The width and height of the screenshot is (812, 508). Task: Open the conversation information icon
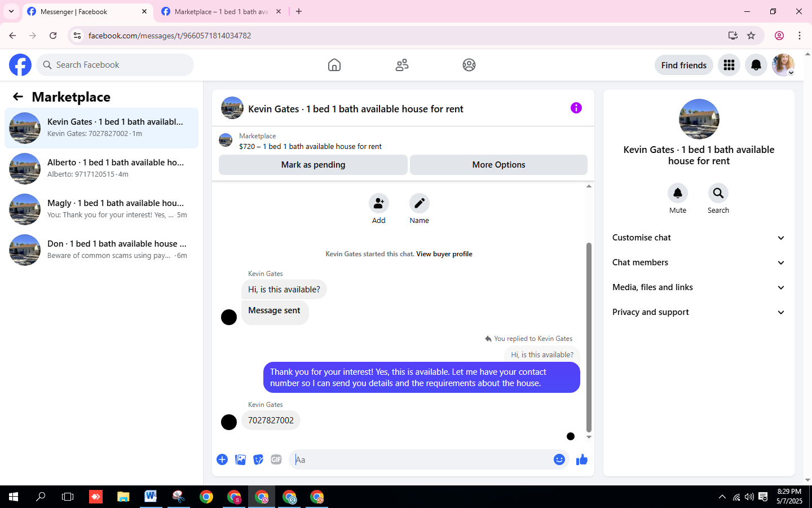[x=576, y=108]
